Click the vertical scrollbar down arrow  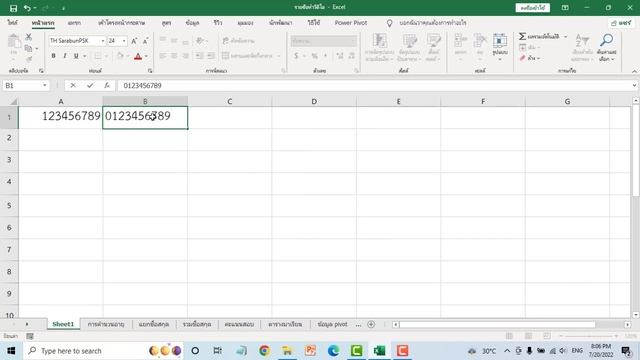coord(636,315)
